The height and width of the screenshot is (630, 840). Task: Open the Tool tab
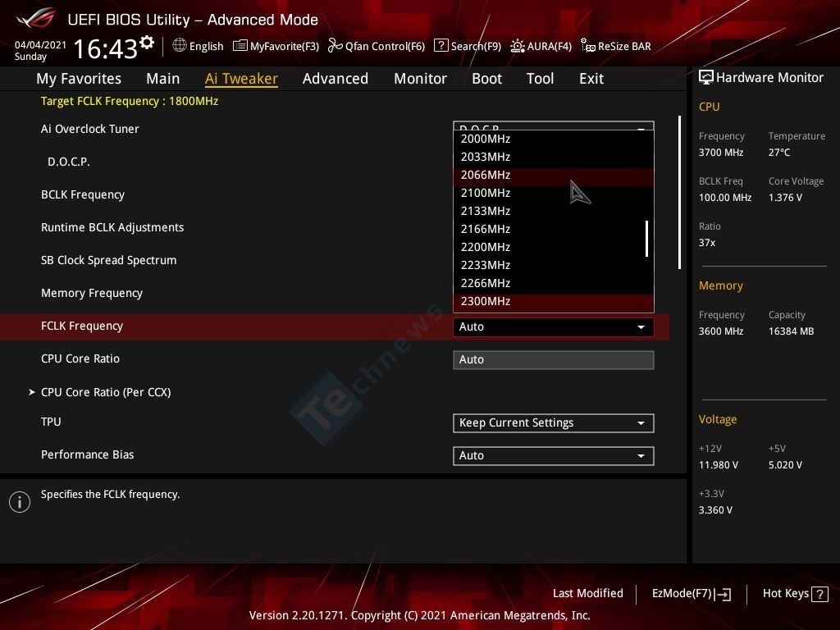click(540, 79)
